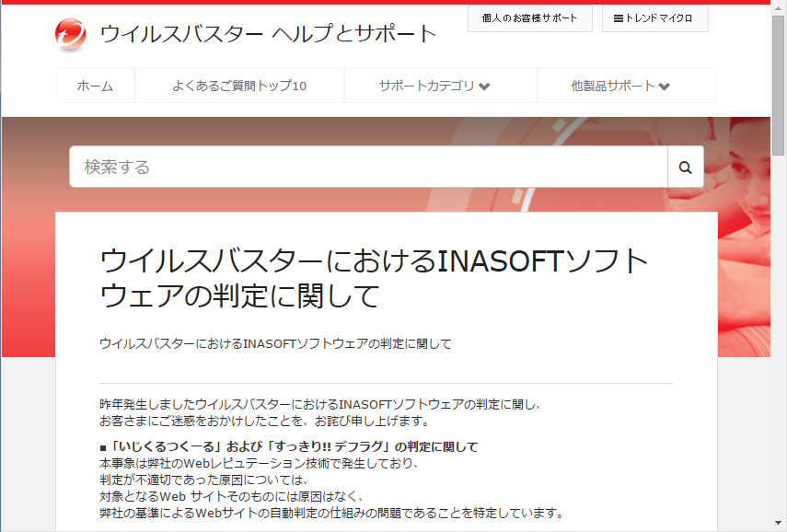Image resolution: width=787 pixels, height=532 pixels.
Task: Click the Trend Micro logo icon
Action: point(70,29)
